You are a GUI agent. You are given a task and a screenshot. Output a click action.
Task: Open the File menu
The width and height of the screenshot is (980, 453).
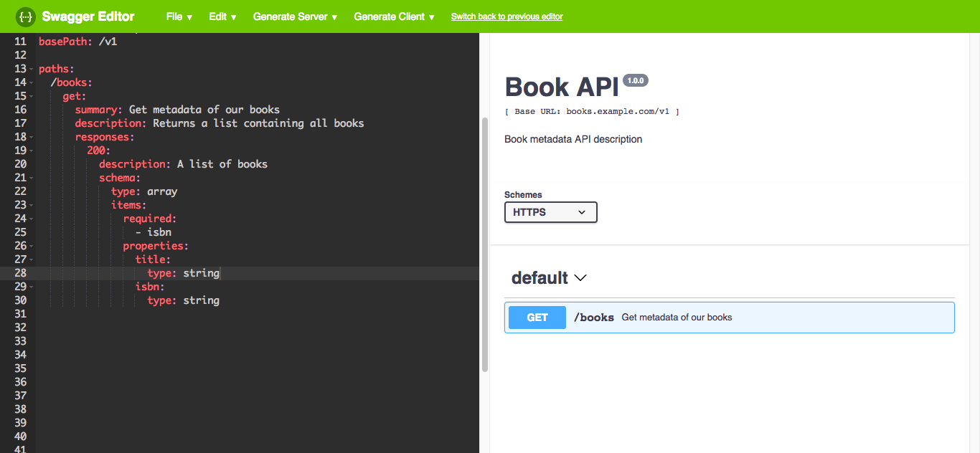tap(179, 16)
